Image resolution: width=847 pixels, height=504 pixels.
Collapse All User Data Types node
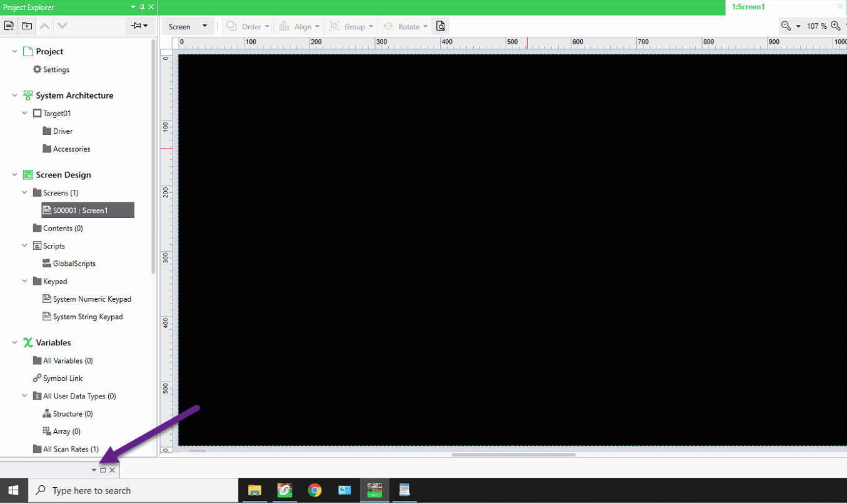pos(25,396)
